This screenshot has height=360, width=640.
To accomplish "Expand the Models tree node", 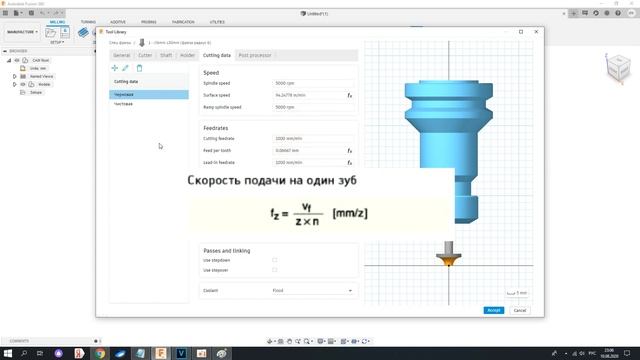I will point(14,84).
